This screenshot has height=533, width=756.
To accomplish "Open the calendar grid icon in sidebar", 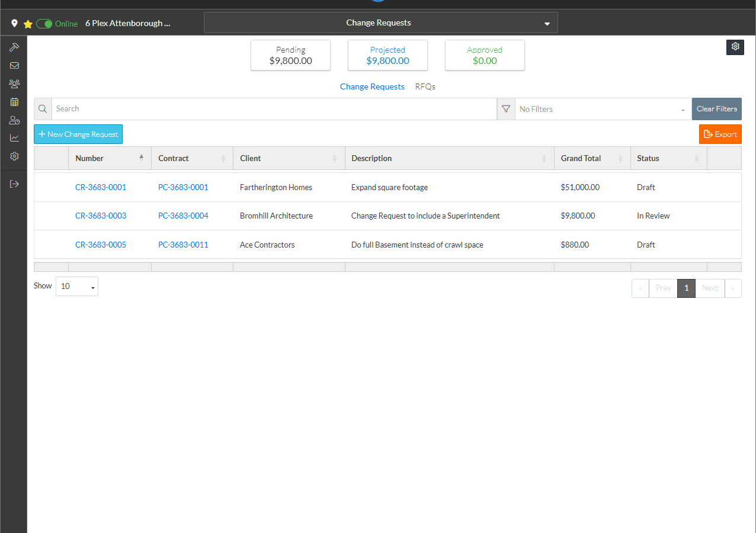I will [x=14, y=102].
